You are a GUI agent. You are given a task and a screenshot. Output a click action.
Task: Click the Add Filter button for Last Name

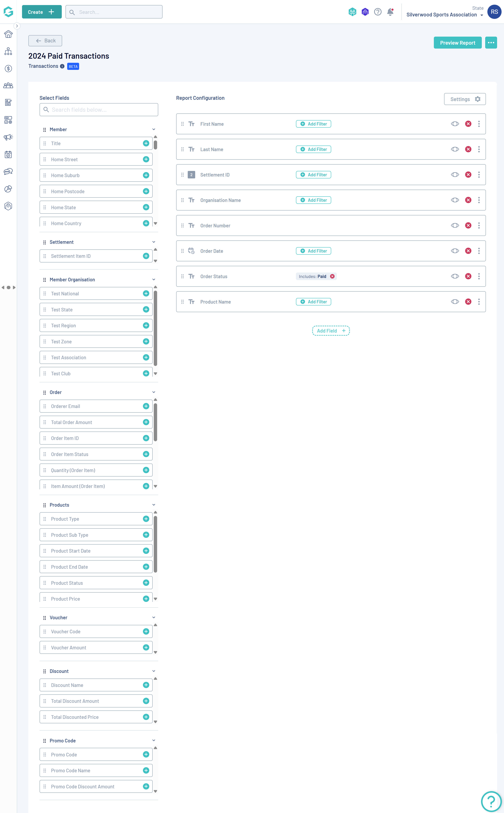point(313,149)
